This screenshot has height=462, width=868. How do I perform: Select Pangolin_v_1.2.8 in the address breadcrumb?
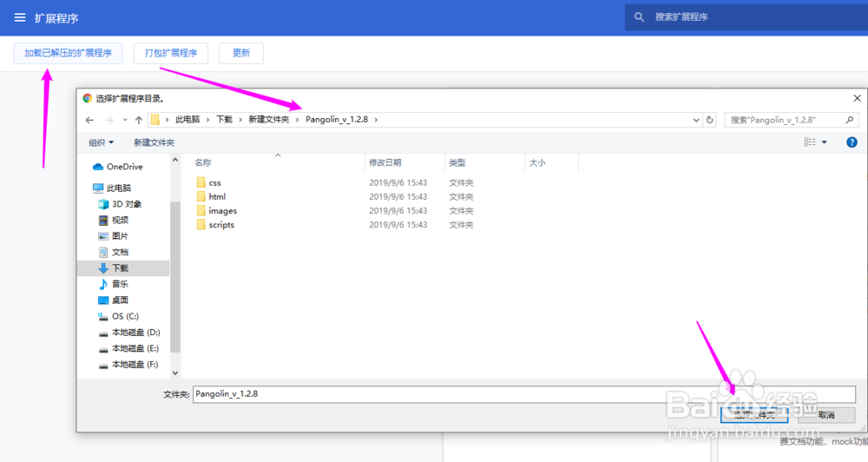click(x=337, y=119)
